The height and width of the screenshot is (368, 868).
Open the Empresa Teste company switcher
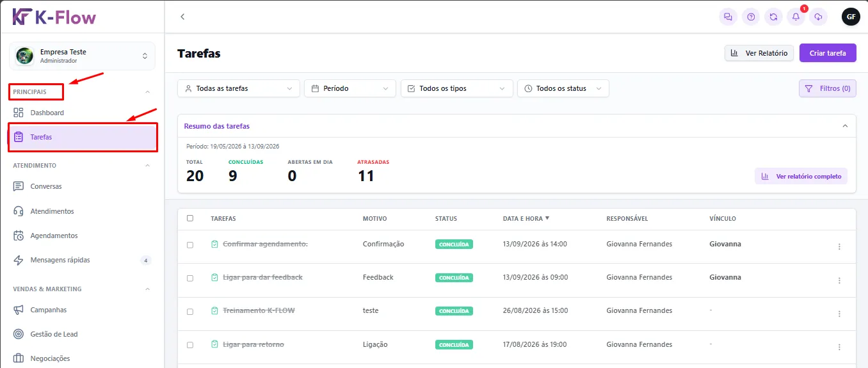[82, 56]
